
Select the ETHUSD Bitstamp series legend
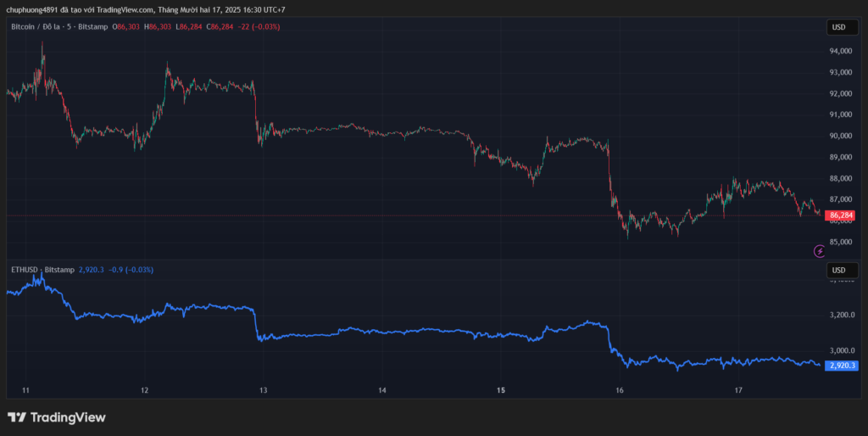42,270
